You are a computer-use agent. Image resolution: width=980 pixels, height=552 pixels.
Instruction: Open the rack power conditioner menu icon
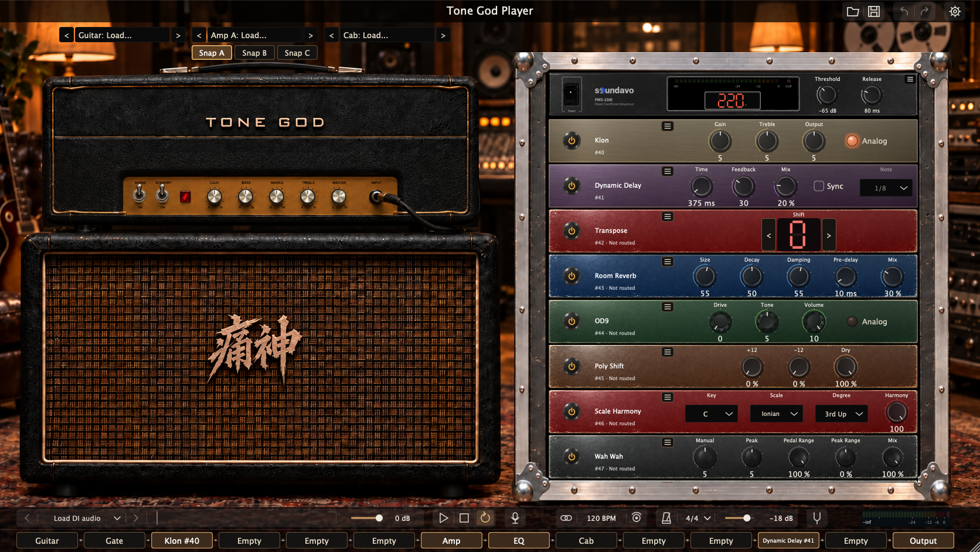910,79
